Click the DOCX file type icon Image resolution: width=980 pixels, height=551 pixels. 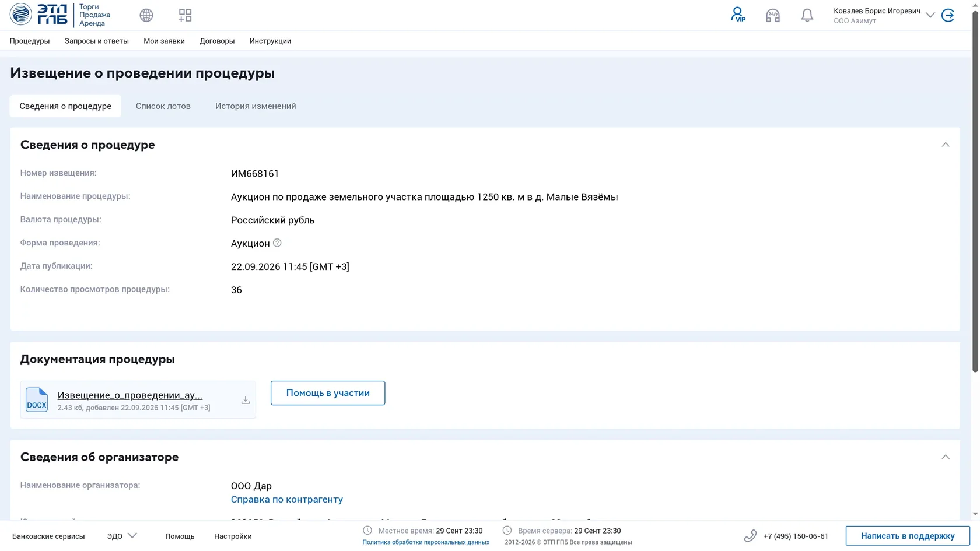37,400
